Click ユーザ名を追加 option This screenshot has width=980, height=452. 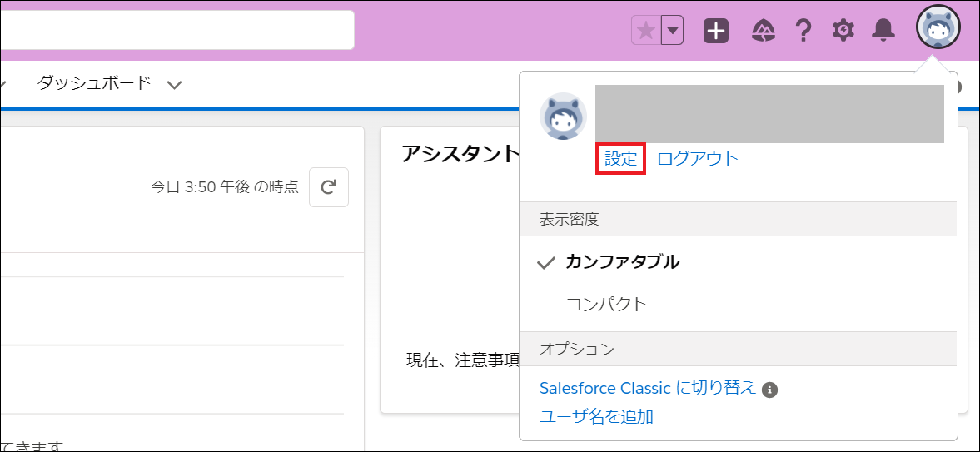[x=596, y=416]
